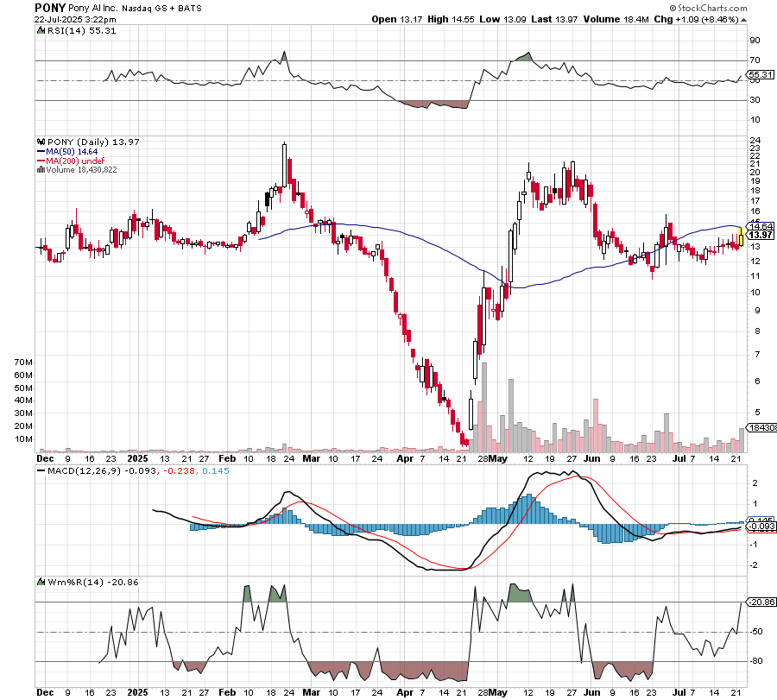Click the 14.64 moving average tag on the price axis
777x700 pixels.
point(761,226)
